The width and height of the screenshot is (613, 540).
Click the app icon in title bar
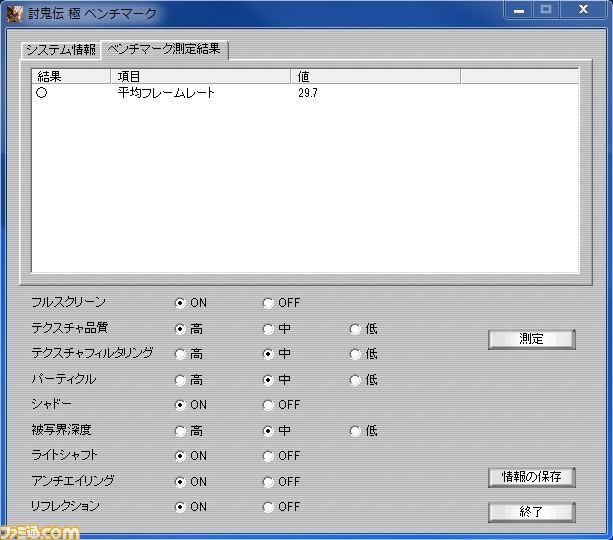tap(15, 13)
